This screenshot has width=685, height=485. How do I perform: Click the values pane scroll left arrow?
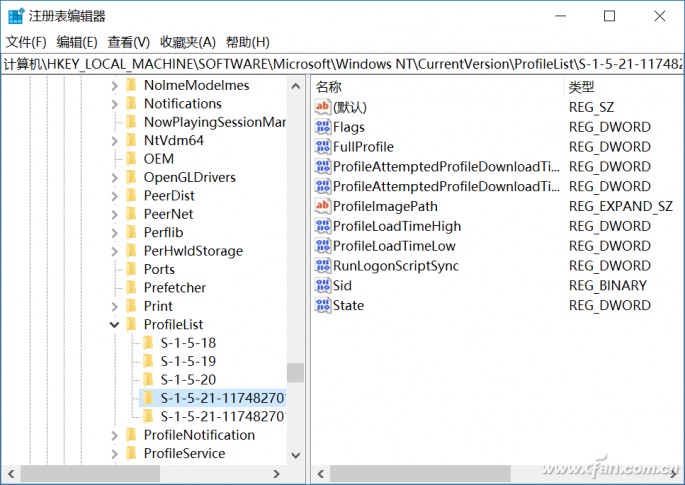coord(321,474)
